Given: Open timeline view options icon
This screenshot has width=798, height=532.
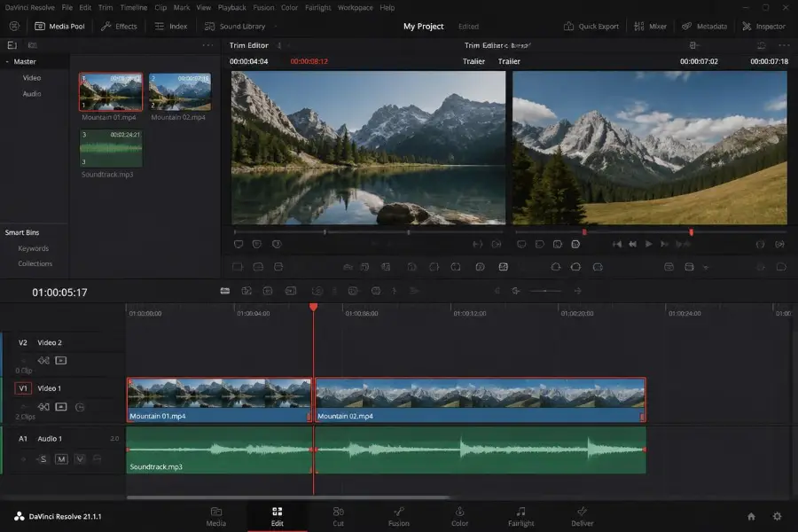Looking at the screenshot, I should coord(224,291).
